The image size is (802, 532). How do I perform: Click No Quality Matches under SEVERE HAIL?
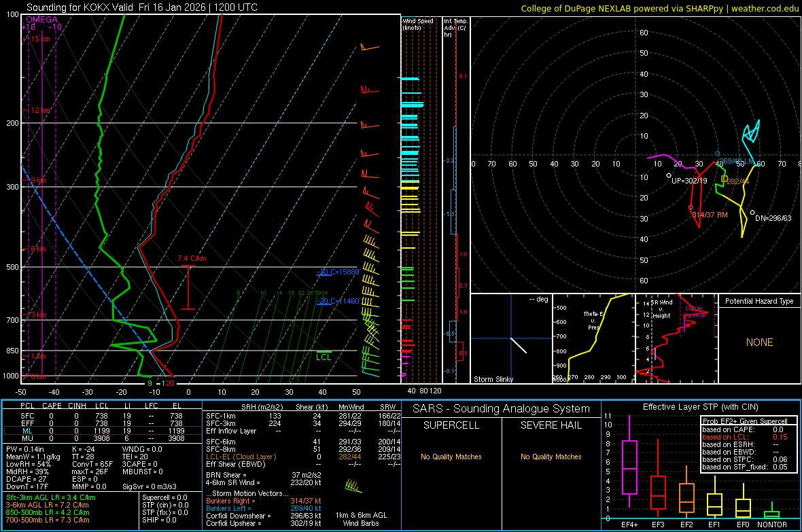click(551, 457)
